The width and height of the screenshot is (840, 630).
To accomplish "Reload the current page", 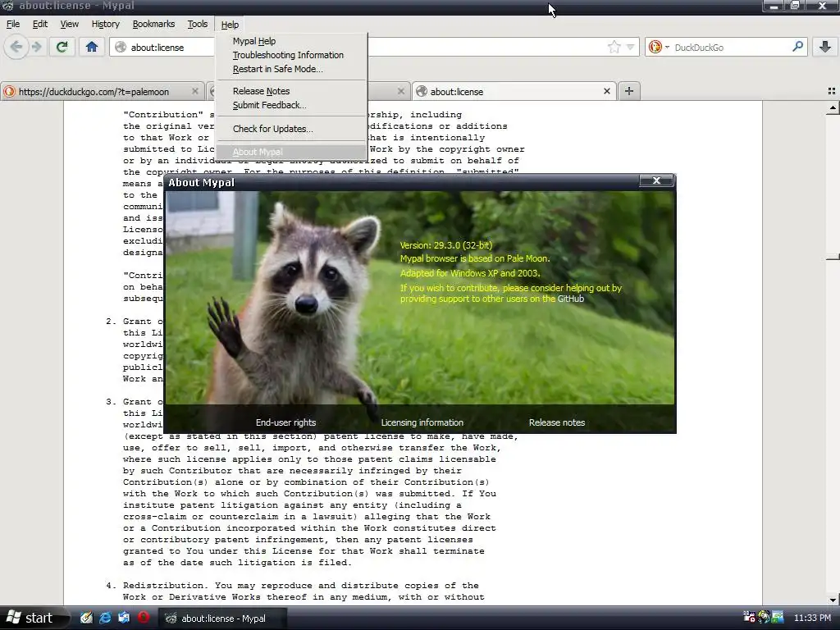I will tap(62, 47).
